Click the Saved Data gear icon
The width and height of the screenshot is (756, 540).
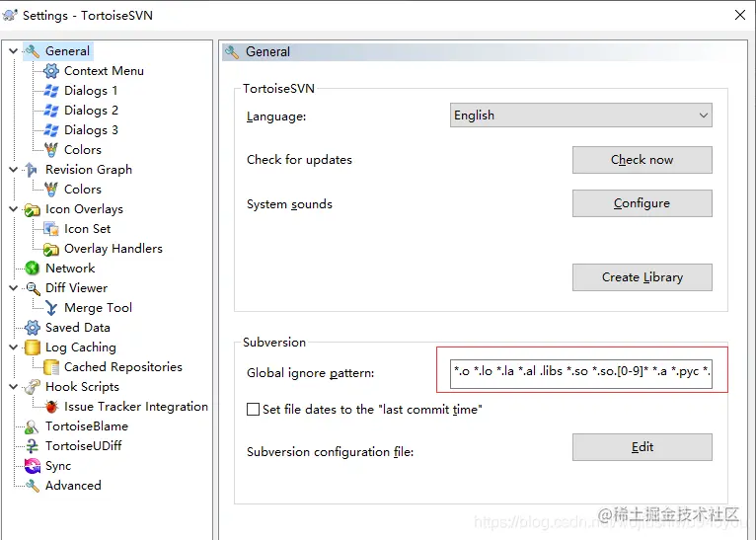point(33,328)
